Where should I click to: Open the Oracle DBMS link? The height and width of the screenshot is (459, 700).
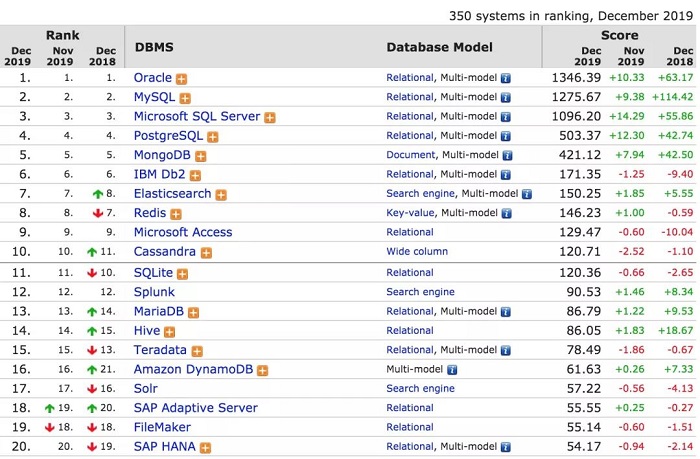(x=153, y=78)
